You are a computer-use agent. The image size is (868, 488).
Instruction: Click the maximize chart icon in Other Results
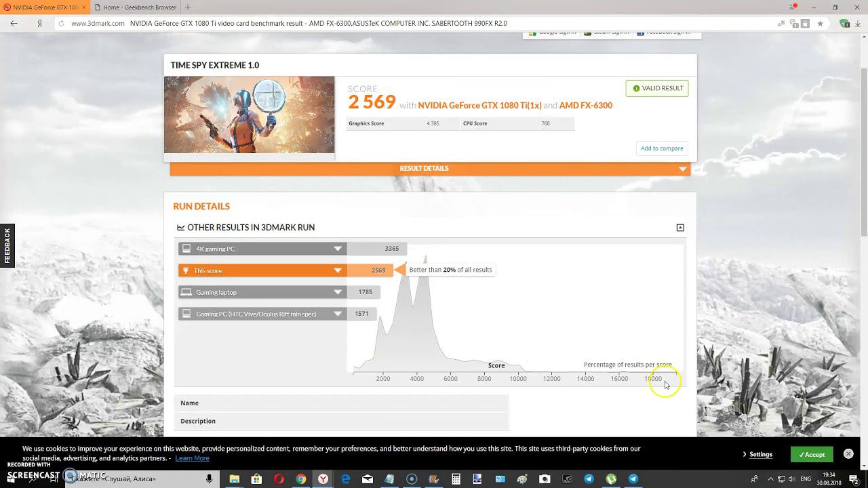coord(680,228)
